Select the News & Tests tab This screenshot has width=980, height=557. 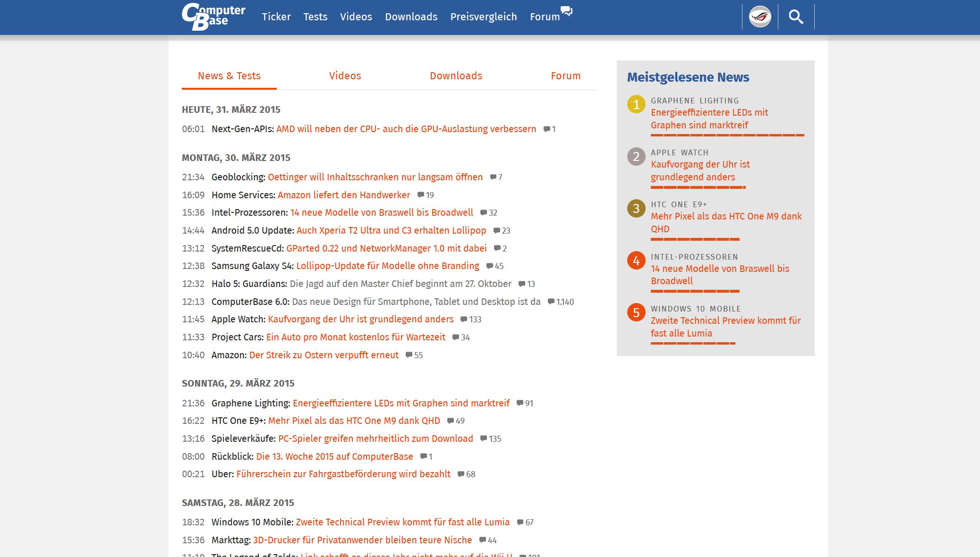pos(229,76)
